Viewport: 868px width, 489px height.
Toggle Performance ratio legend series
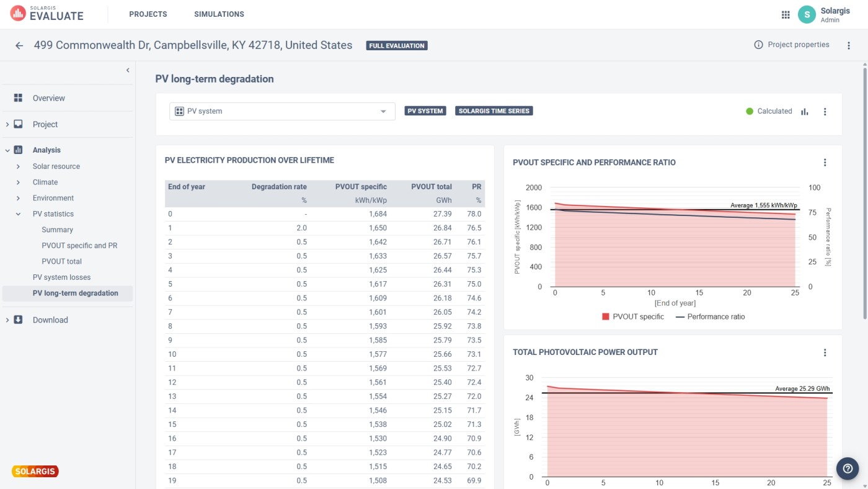point(710,316)
